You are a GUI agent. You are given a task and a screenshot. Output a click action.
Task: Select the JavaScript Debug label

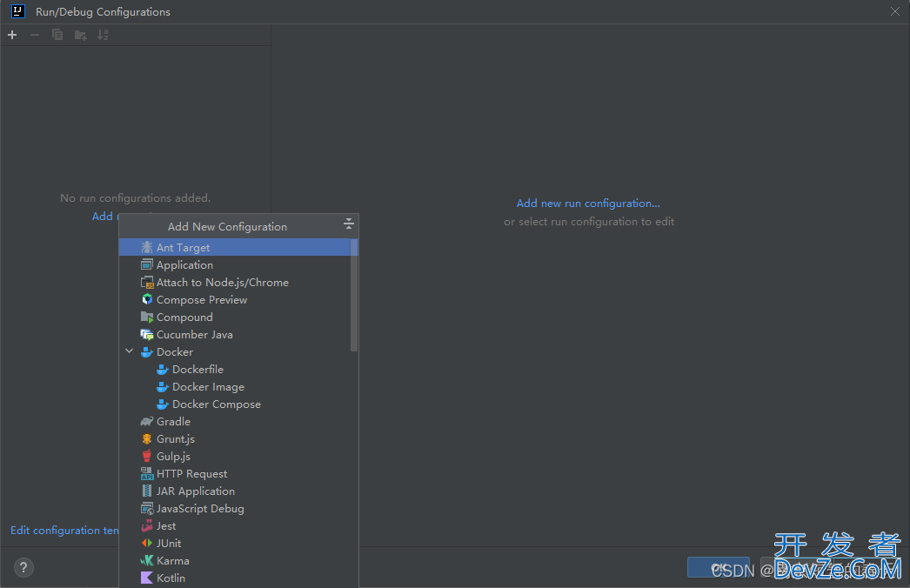click(x=200, y=509)
